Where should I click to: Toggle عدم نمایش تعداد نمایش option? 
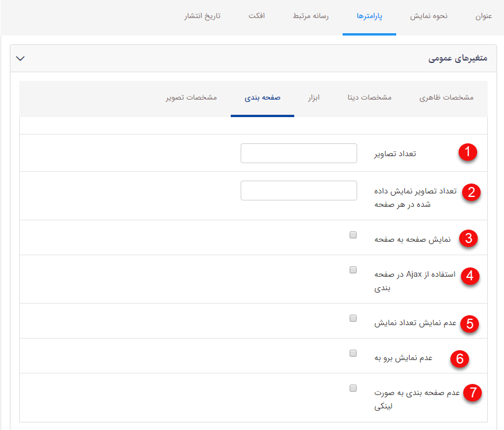pyautogui.click(x=353, y=318)
